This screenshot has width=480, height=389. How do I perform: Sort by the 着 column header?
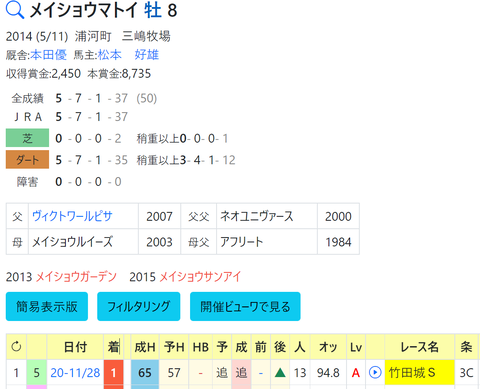(x=113, y=347)
